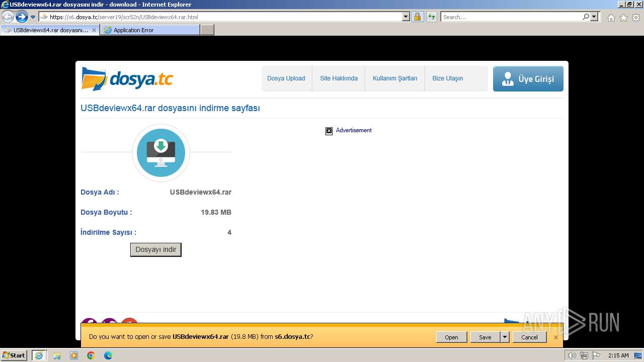
Task: Click the address bar URL field
Action: click(x=220, y=17)
